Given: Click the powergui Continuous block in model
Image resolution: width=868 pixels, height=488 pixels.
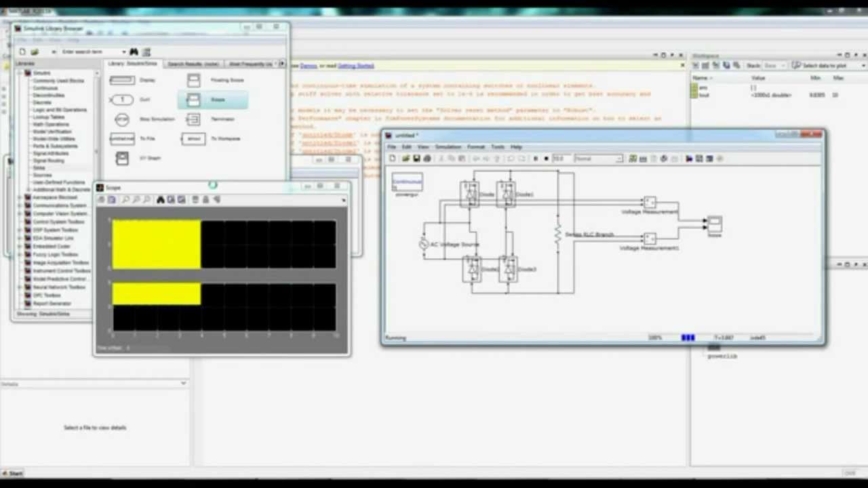Looking at the screenshot, I should point(407,182).
